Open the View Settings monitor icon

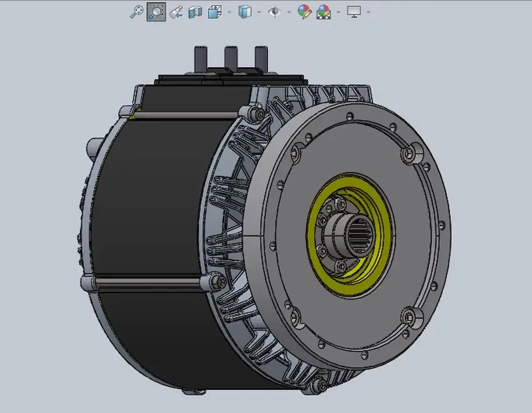click(354, 12)
